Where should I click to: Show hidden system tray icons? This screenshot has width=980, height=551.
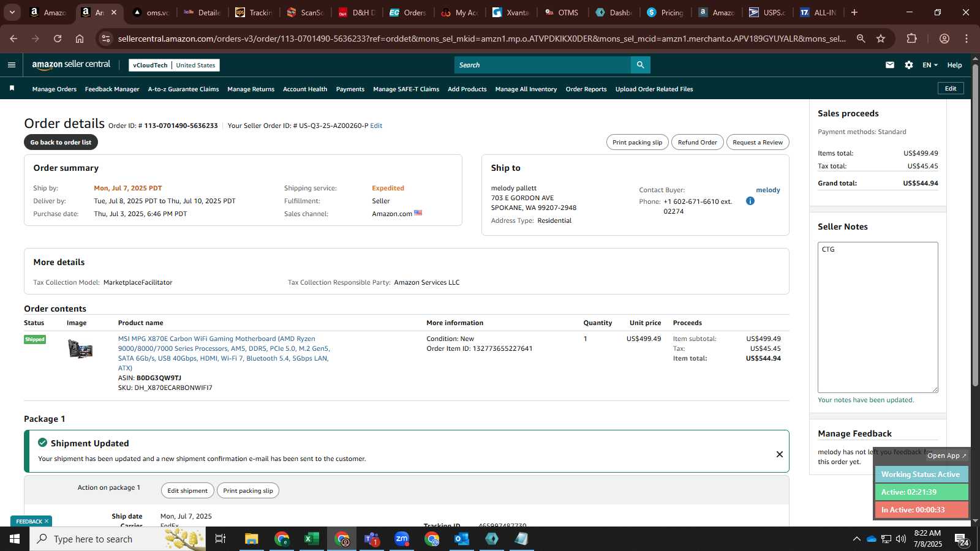(x=856, y=539)
